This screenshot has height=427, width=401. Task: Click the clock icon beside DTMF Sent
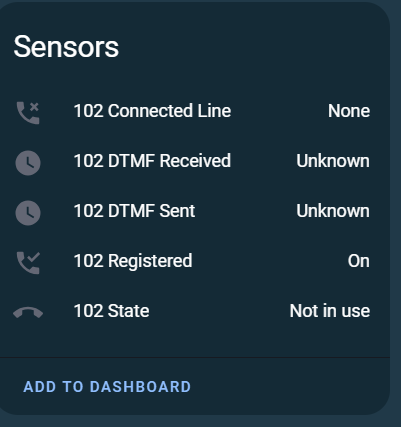[x=28, y=213]
